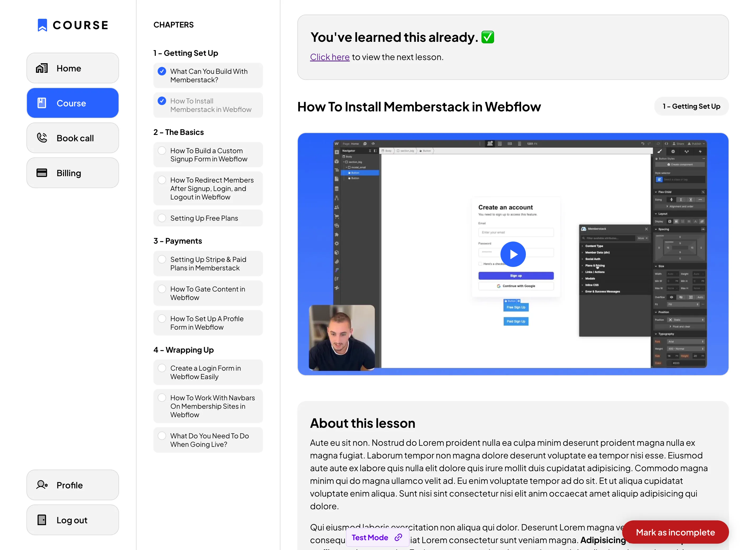The width and height of the screenshot is (756, 550).
Task: Click the Home icon in the sidebar
Action: pyautogui.click(x=42, y=68)
